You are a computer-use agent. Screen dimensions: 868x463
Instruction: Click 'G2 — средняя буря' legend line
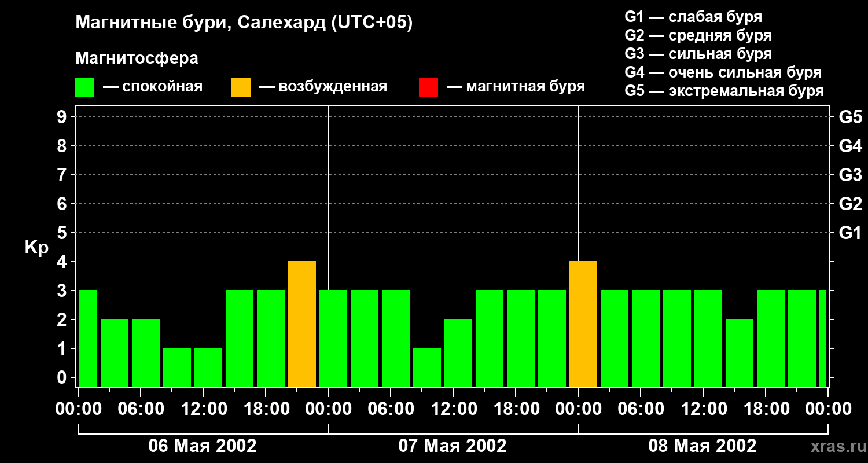tap(698, 35)
